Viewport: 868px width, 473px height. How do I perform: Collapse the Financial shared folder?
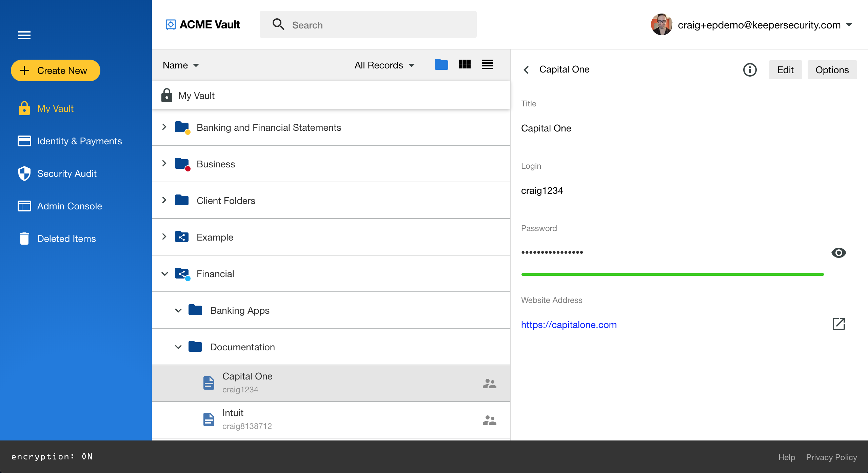coord(165,274)
